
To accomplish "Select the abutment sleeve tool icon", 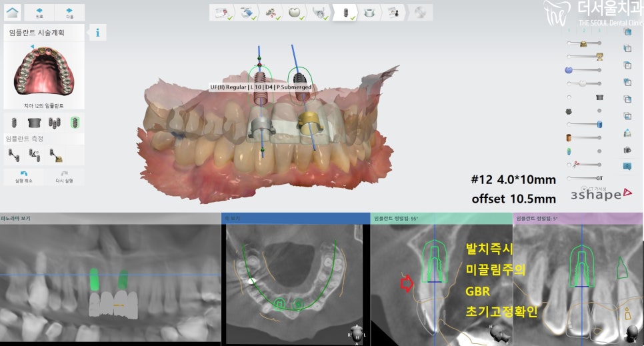I will (34, 122).
